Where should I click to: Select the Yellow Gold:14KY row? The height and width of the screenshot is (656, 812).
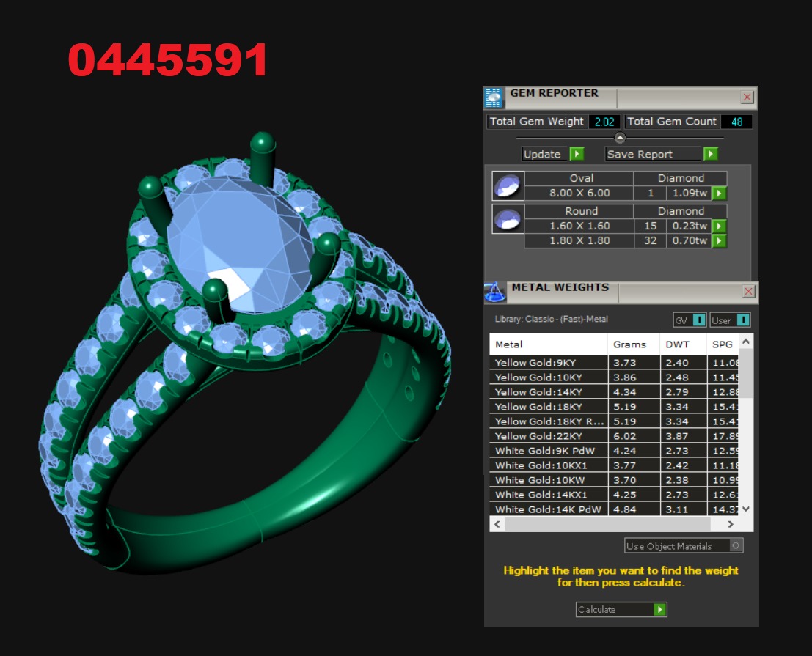[x=614, y=392]
